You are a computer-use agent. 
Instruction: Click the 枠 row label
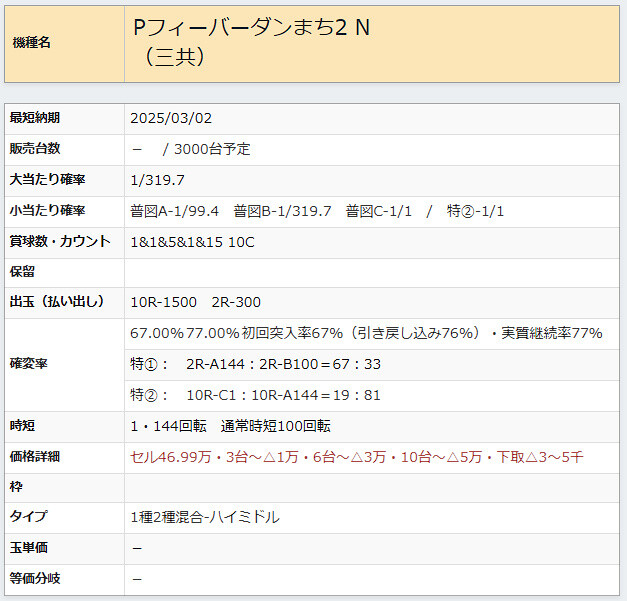[x=16, y=487]
